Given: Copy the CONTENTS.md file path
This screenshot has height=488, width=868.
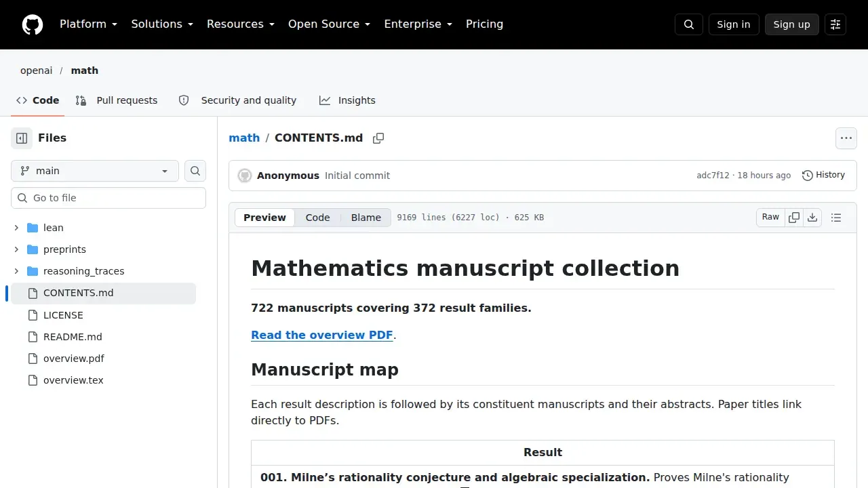Looking at the screenshot, I should click(x=378, y=138).
